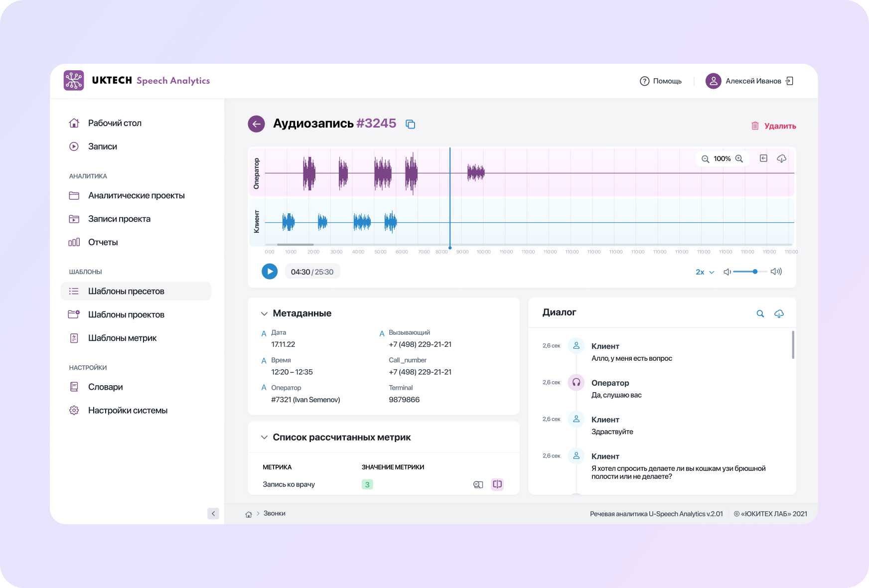Go to Аналитические проекты menu item
This screenshot has width=869, height=588.
click(136, 195)
